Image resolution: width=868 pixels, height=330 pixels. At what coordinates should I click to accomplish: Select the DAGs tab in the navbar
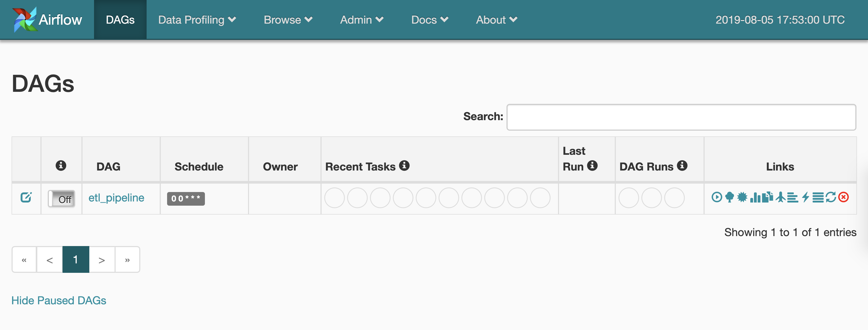tap(120, 20)
